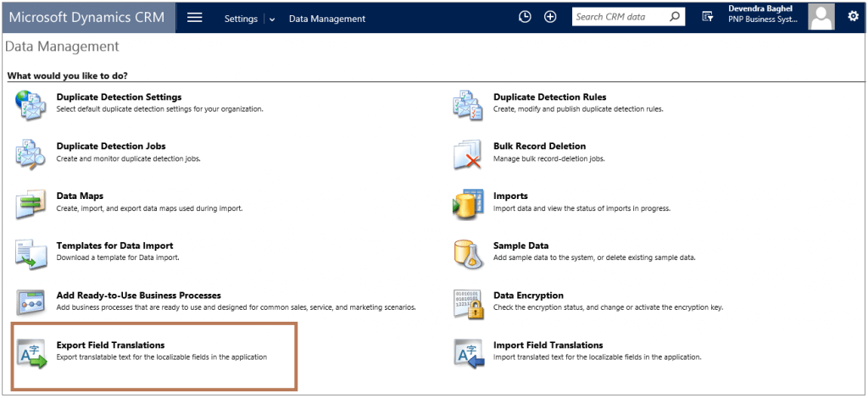Viewport: 868px width, 398px height.
Task: Click the Data Encryption padlock icon
Action: [x=468, y=303]
